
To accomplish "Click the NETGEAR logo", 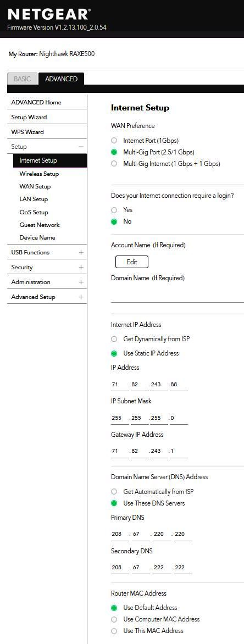I will tap(49, 15).
